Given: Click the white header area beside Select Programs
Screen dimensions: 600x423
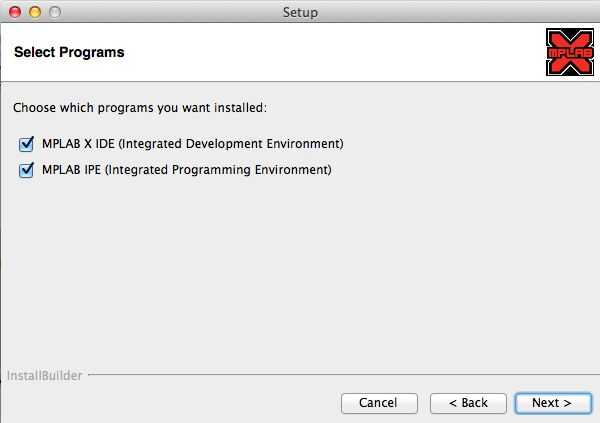Looking at the screenshot, I should (x=330, y=52).
